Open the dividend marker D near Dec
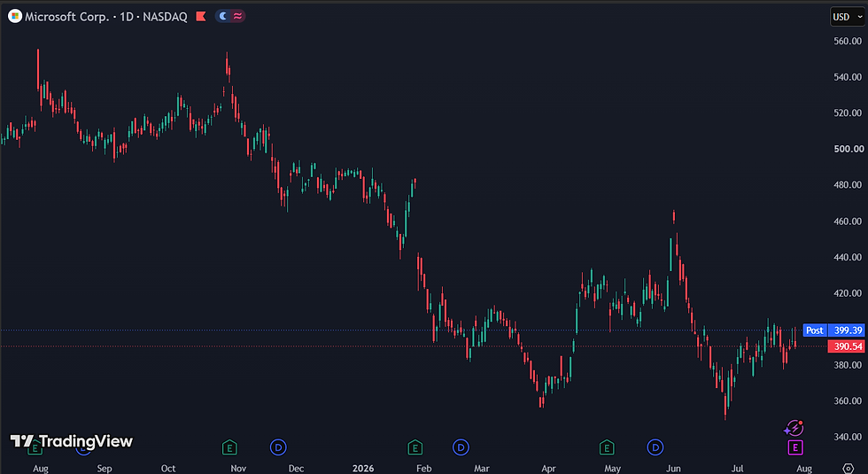Image resolution: width=868 pixels, height=474 pixels. (278, 447)
